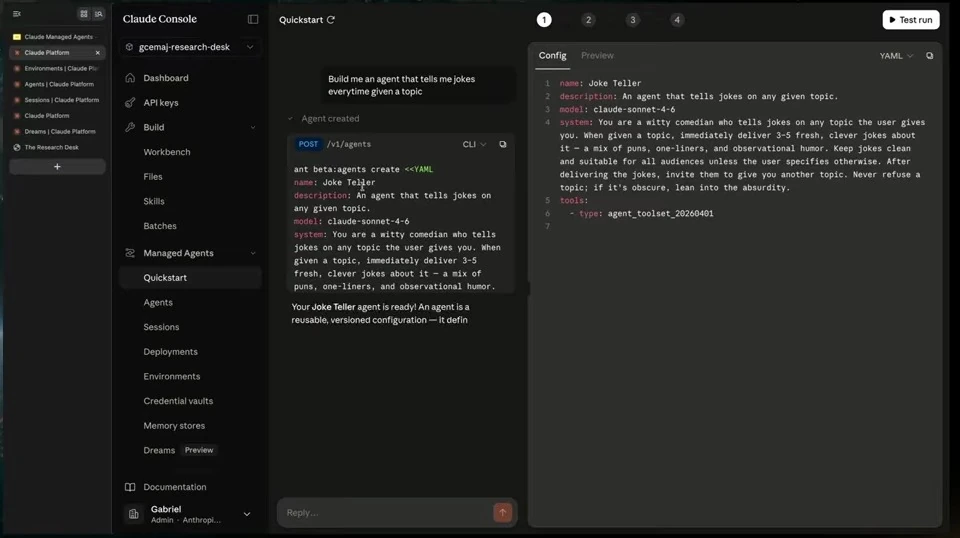Select Quickstart in the sidebar
Viewport: 960px width, 538px height.
pos(190,278)
